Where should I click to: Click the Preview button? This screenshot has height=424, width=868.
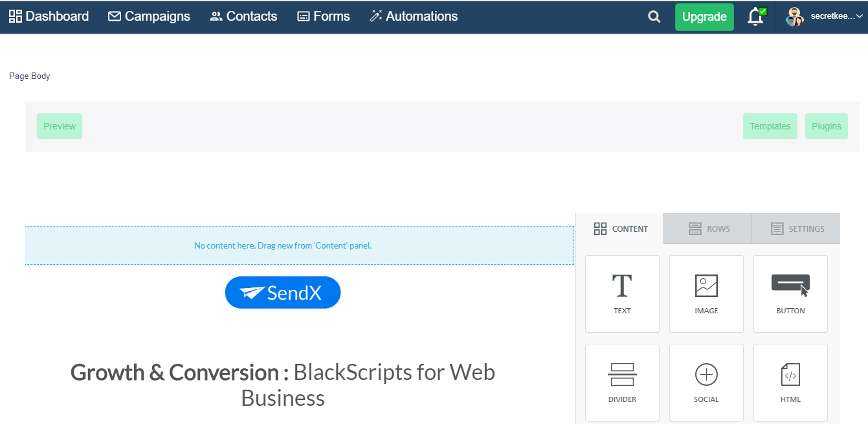59,126
